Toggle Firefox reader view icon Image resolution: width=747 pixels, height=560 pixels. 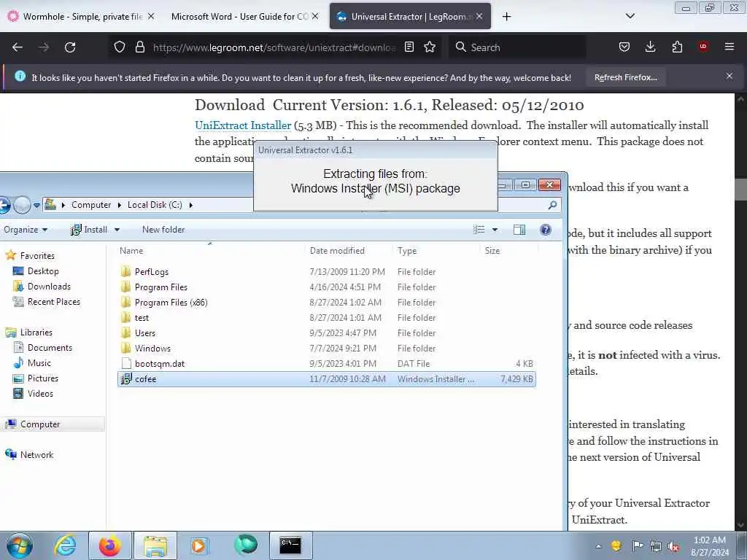(409, 47)
